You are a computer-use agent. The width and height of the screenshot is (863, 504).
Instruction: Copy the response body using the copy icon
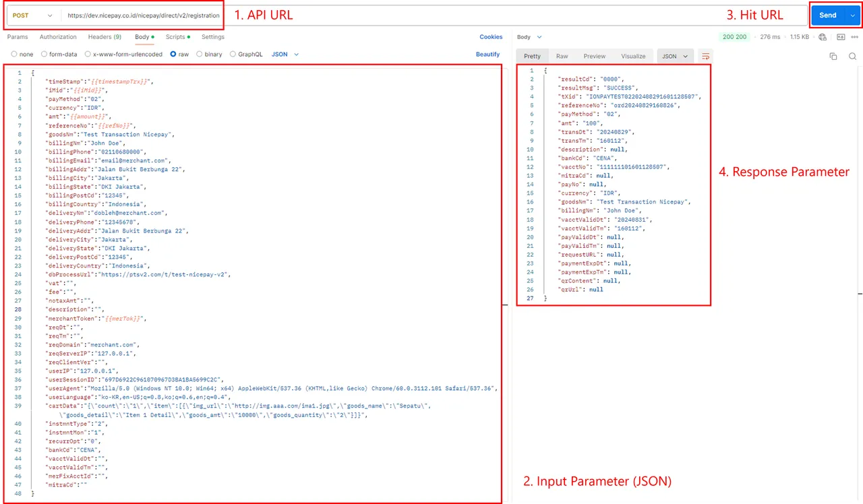pyautogui.click(x=833, y=56)
